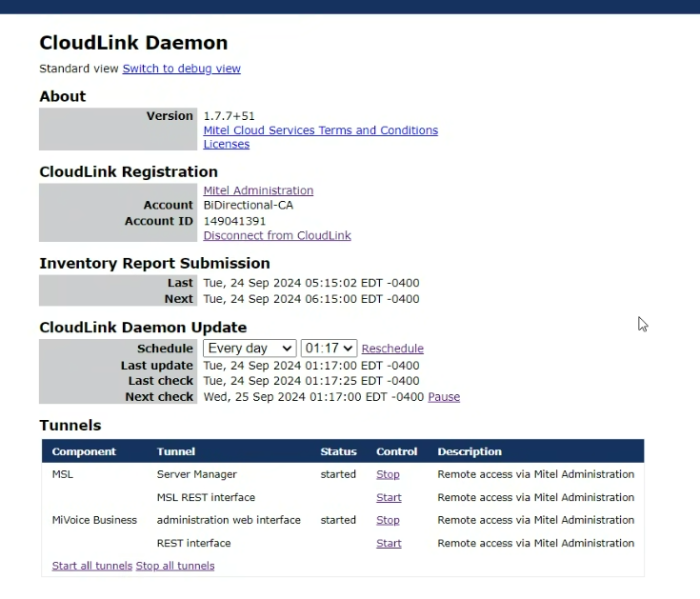
Task: Click the Component column header
Action: click(84, 451)
